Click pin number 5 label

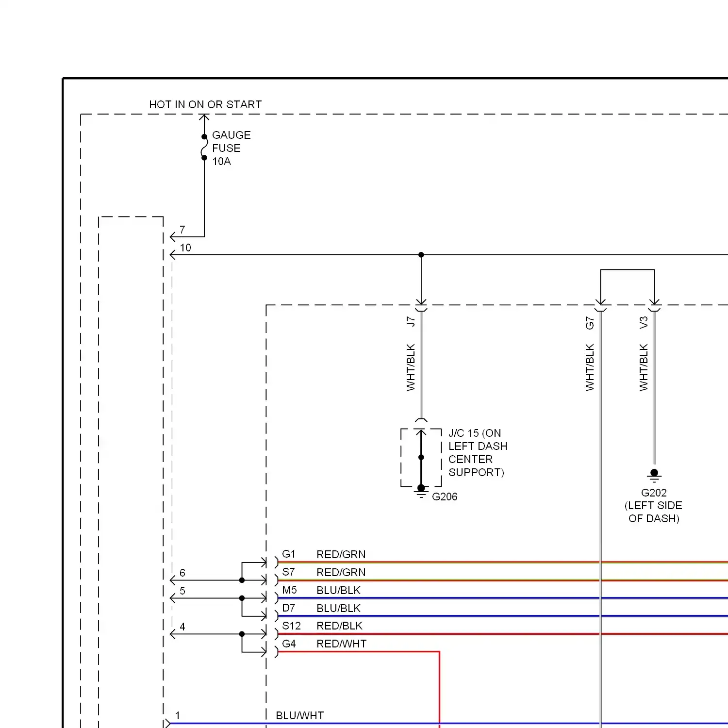(x=182, y=591)
